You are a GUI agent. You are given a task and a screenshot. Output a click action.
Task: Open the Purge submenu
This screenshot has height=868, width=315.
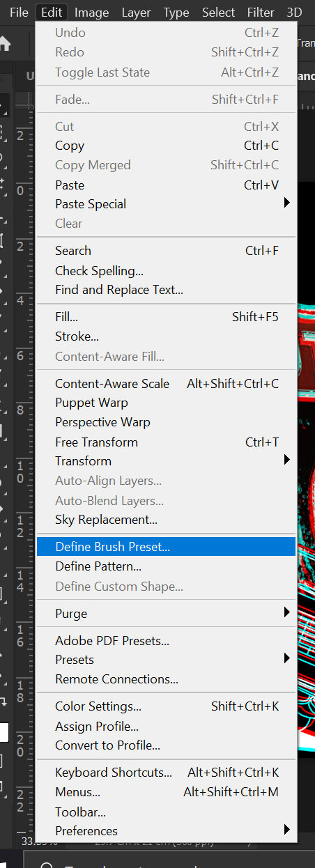[x=166, y=614]
